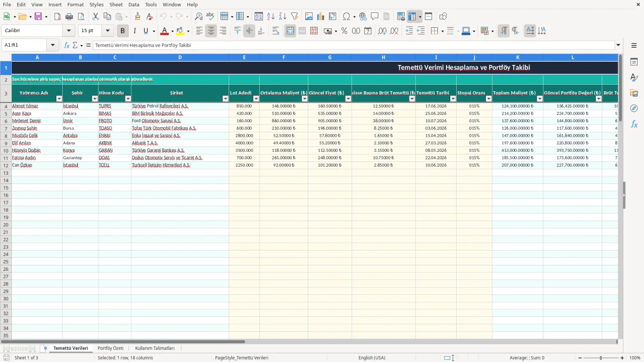The height and width of the screenshot is (362, 644).
Task: Select column D header
Action: click(x=180, y=57)
